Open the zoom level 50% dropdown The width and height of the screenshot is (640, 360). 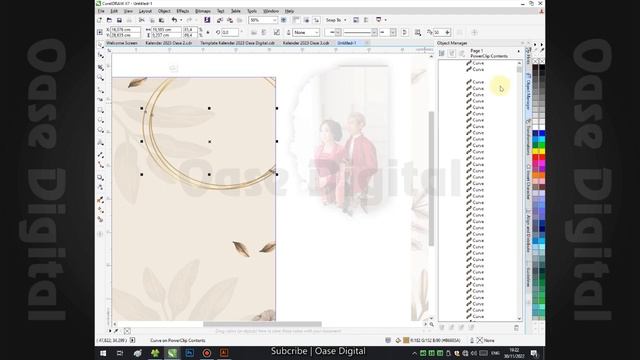click(275, 20)
